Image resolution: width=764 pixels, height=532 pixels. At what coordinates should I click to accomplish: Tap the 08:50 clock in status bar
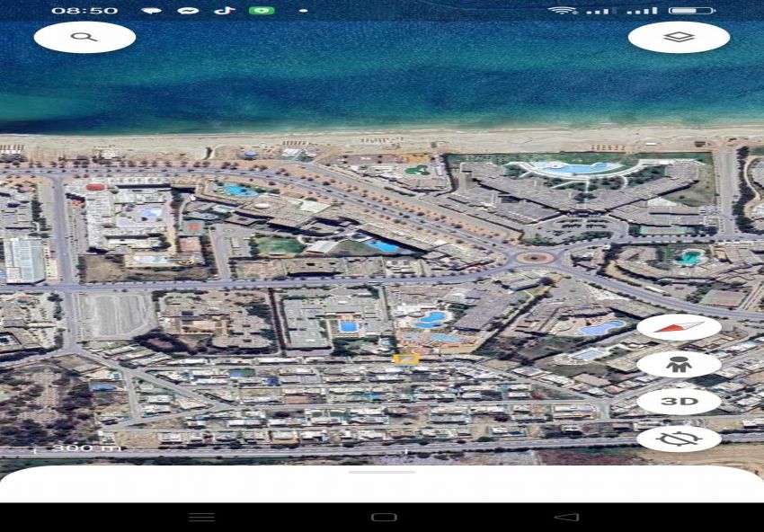point(84,11)
